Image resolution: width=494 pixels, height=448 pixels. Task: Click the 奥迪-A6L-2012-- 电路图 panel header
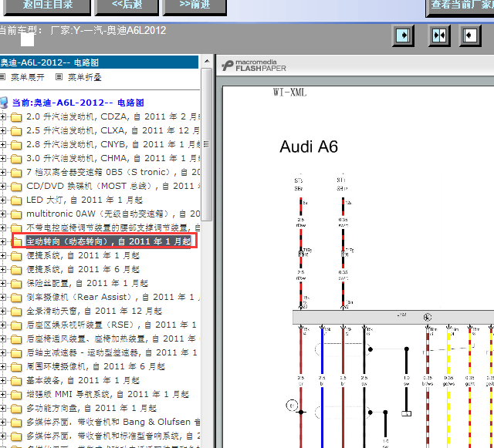[99, 62]
